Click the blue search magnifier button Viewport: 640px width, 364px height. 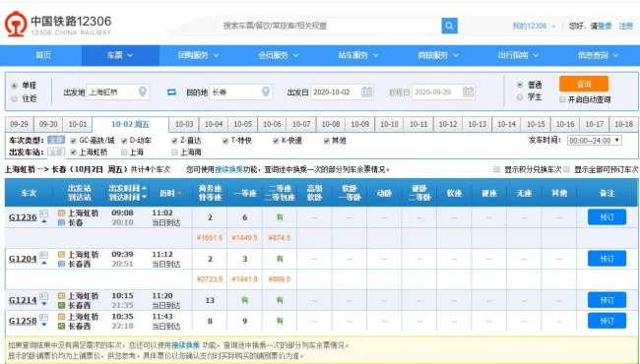coord(449,26)
